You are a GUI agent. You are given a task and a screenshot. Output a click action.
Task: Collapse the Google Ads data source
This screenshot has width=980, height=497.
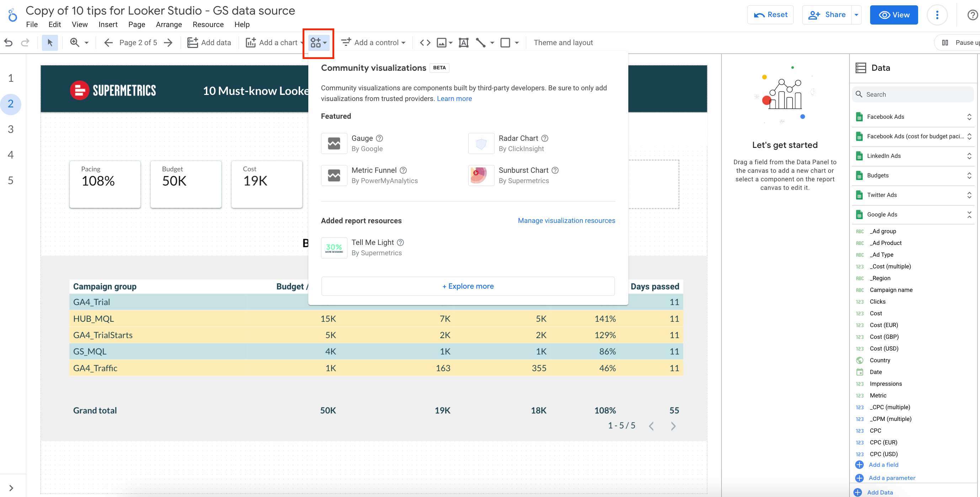click(969, 214)
